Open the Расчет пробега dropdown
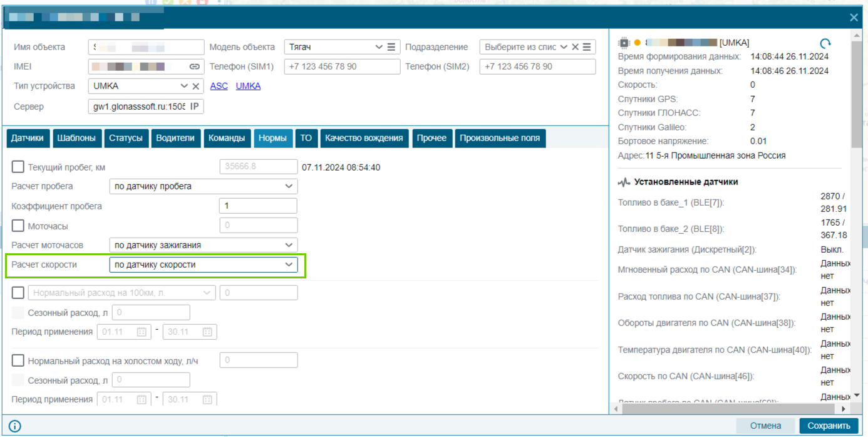Viewport: 868px width, 437px height. point(204,186)
